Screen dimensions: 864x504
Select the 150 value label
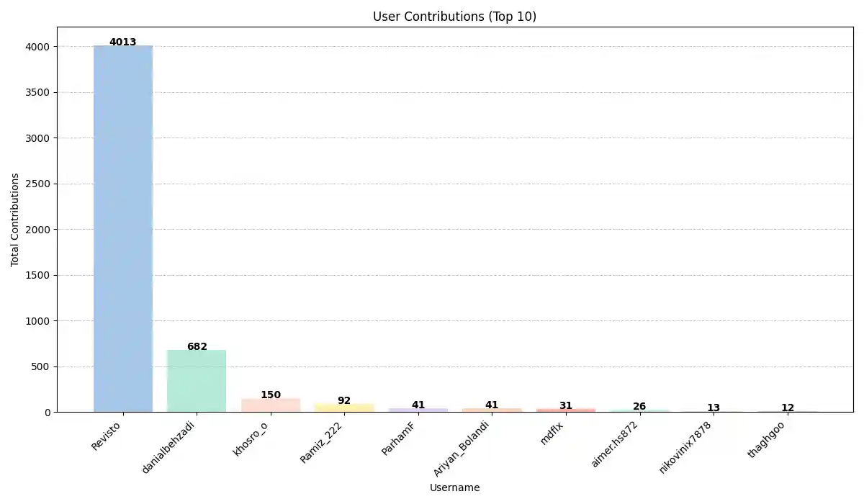coord(271,395)
